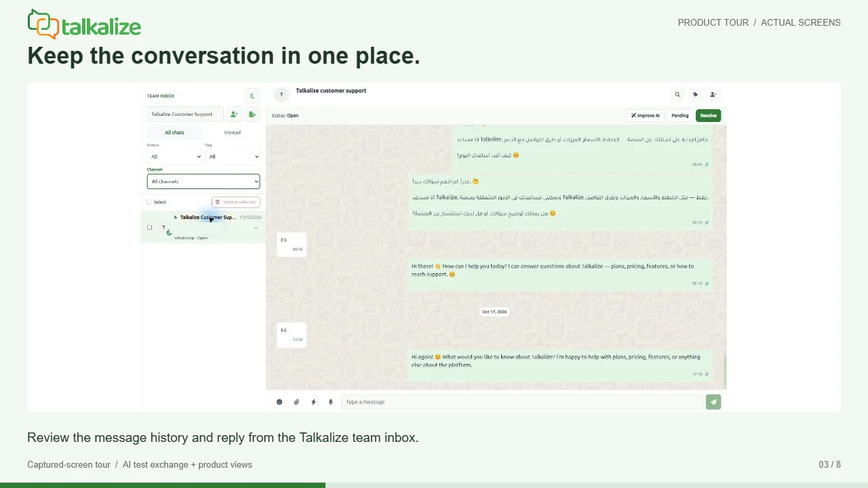Click the assign agent person icon
Screen dimensions: 868x488
713,95
